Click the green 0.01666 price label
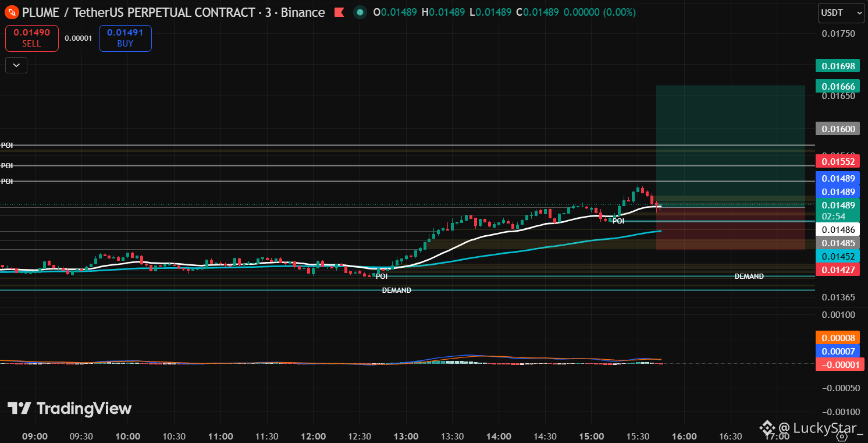Screen dimensions: 868x443 click(838, 86)
